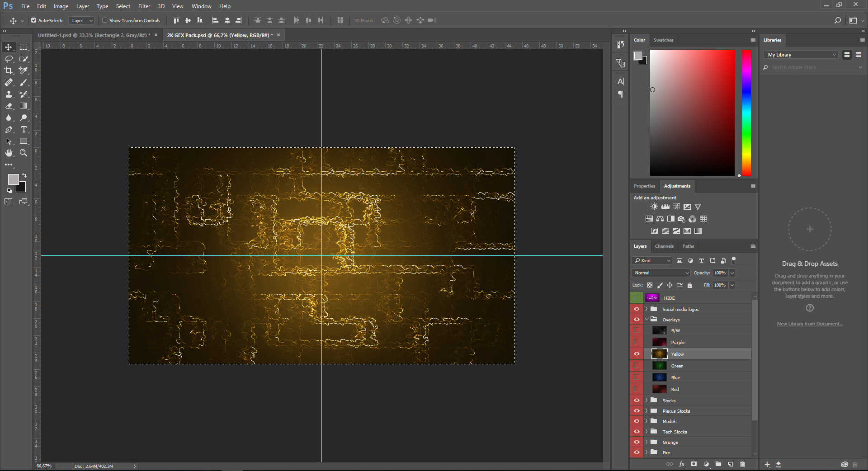Select the Zoom tool
Screen dimensions: 868x471
coord(24,153)
